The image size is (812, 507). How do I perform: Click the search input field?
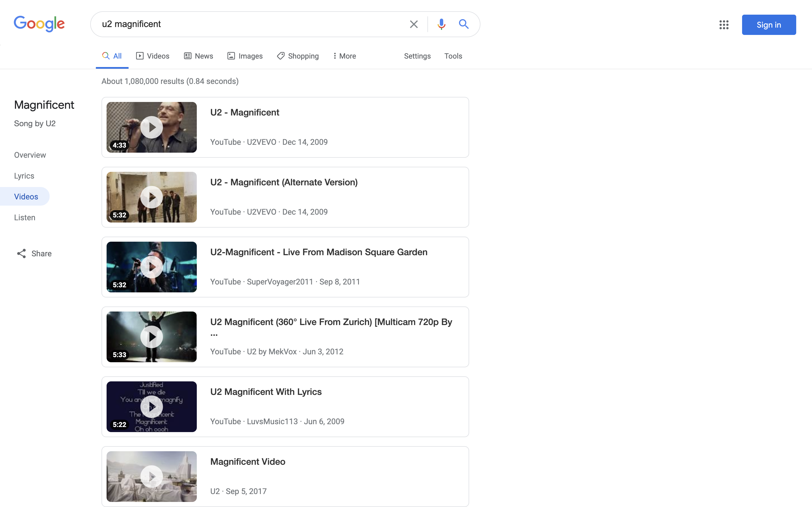tap(248, 24)
